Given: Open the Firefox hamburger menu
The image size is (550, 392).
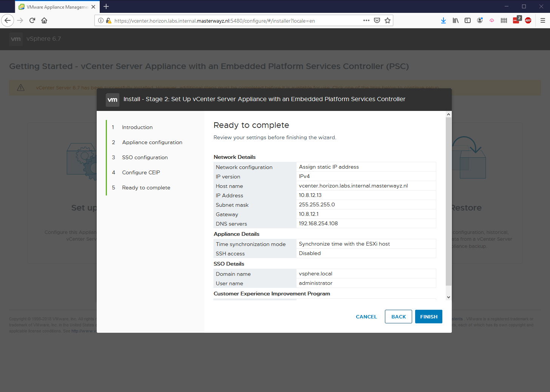Looking at the screenshot, I should pyautogui.click(x=543, y=20).
